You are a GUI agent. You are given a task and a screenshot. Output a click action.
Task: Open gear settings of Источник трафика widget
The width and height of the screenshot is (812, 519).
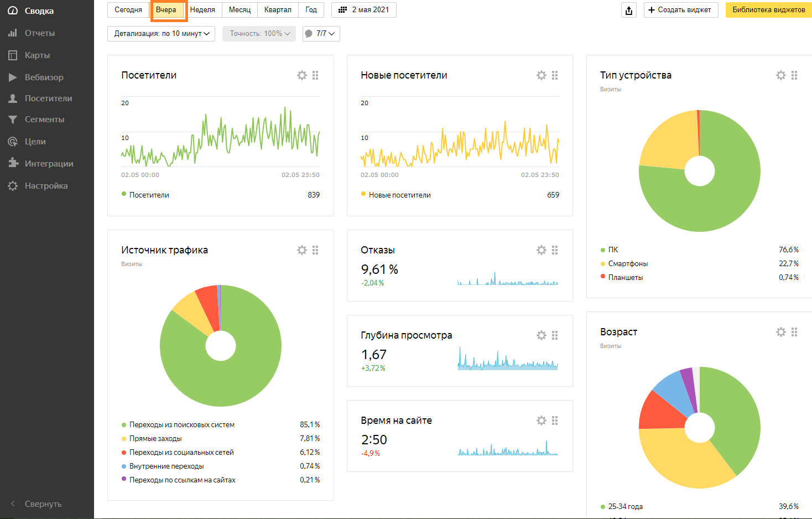tap(301, 250)
